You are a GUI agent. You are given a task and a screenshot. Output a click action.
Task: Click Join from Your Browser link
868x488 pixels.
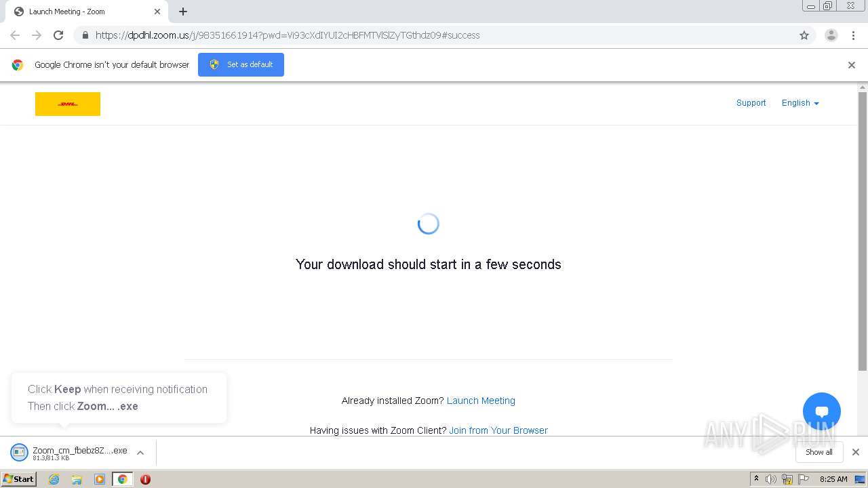(498, 430)
